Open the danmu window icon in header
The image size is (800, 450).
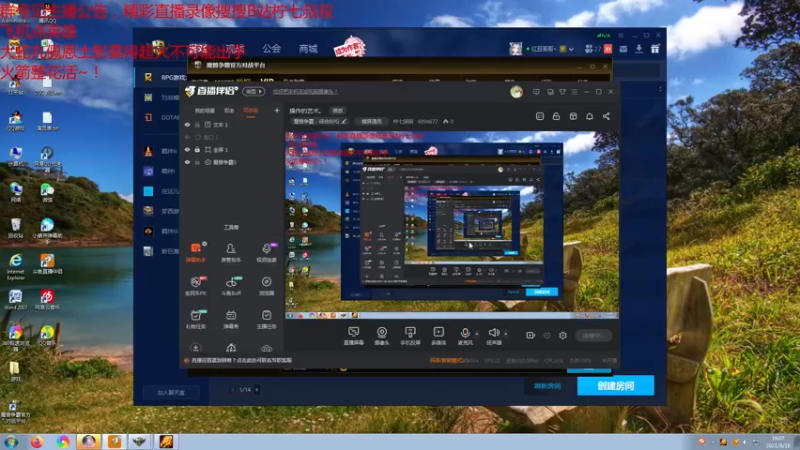pyautogui.click(x=540, y=116)
